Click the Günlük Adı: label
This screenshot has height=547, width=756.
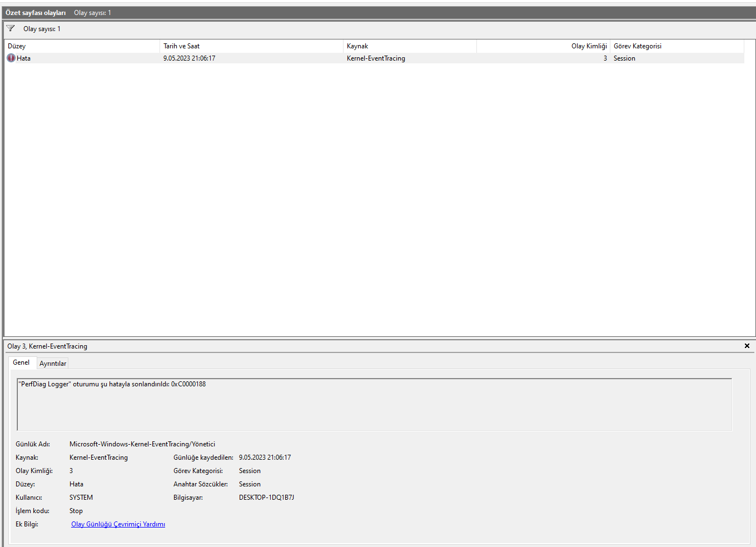click(33, 444)
